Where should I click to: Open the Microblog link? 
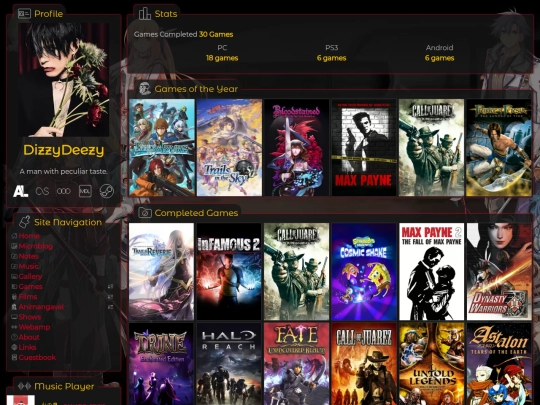click(36, 246)
